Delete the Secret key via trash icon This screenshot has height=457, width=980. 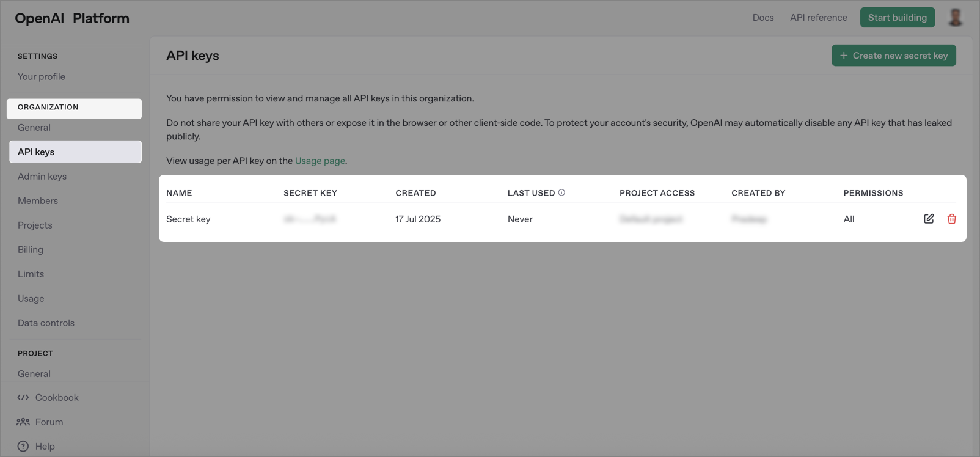click(x=951, y=219)
